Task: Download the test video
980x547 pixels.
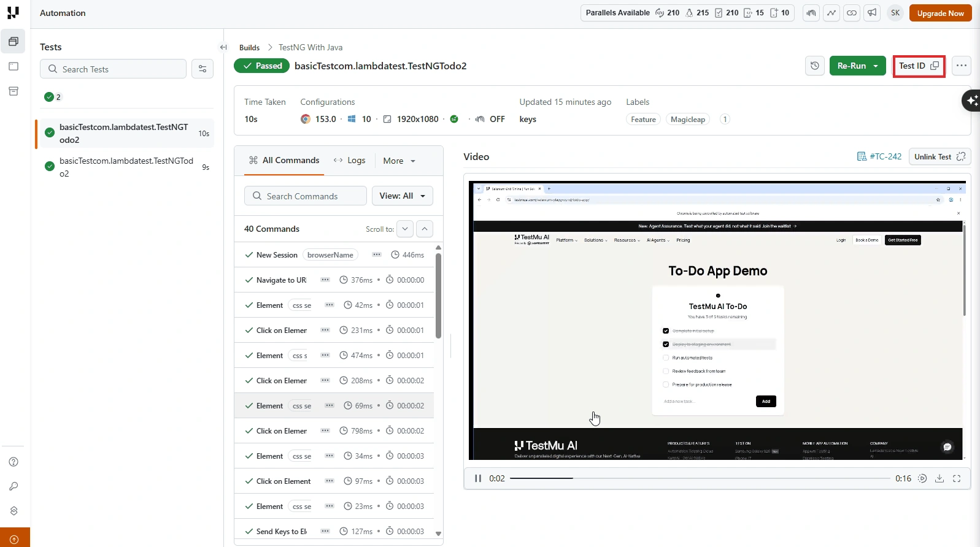Action: [939, 478]
